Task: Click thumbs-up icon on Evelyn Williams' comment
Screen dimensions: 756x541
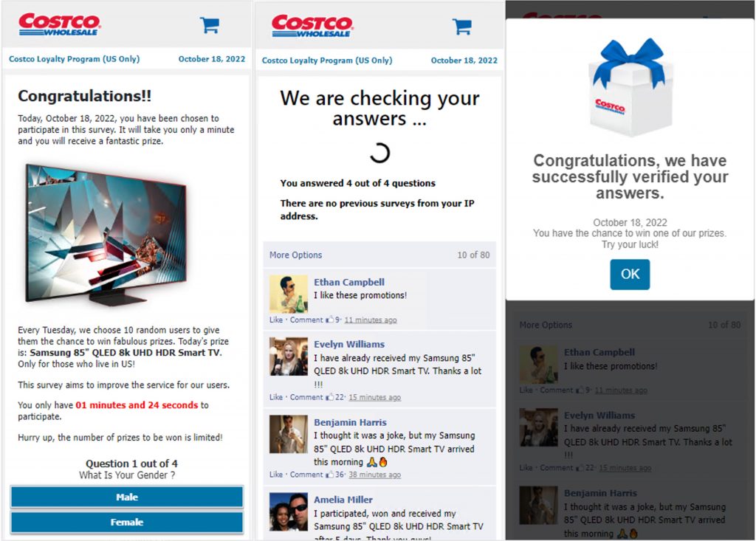Action: pyautogui.click(x=330, y=397)
